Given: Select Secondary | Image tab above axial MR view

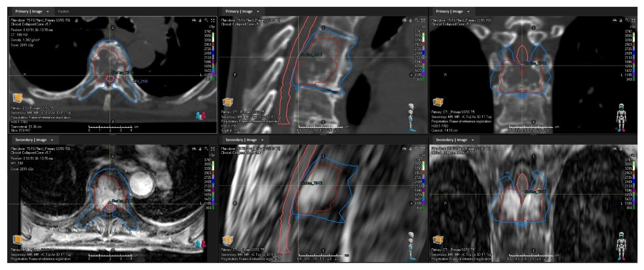Looking at the screenshot, I should (x=31, y=140).
